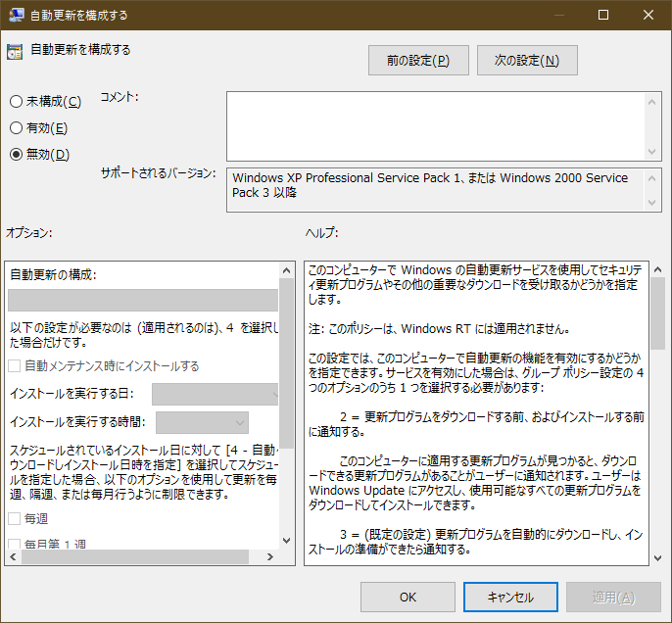Click the comment box scroll-down arrow
This screenshot has width=672, height=623.
click(x=652, y=151)
